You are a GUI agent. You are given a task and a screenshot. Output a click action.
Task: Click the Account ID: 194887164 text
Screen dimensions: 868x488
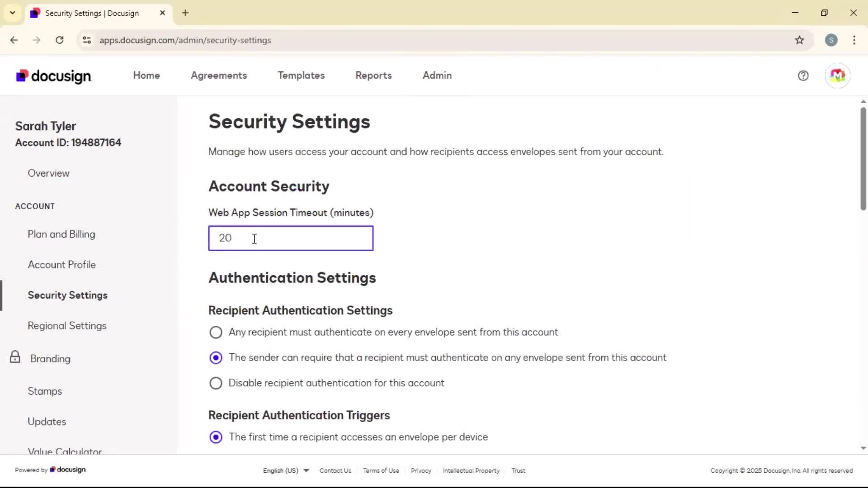pyautogui.click(x=68, y=143)
